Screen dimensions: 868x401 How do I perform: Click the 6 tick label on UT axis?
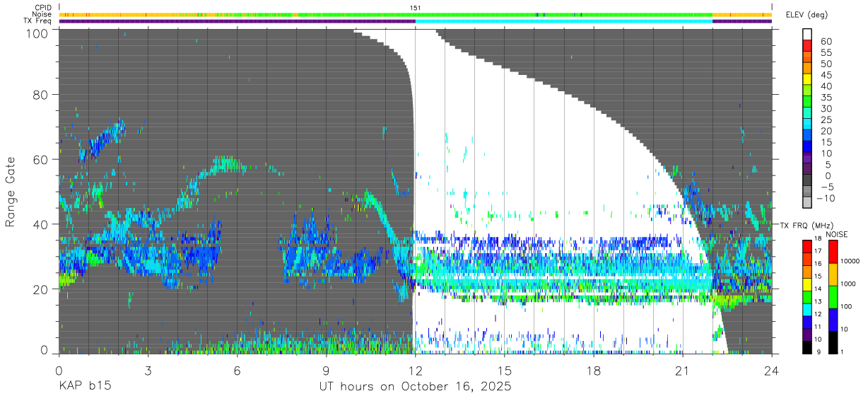tap(237, 371)
